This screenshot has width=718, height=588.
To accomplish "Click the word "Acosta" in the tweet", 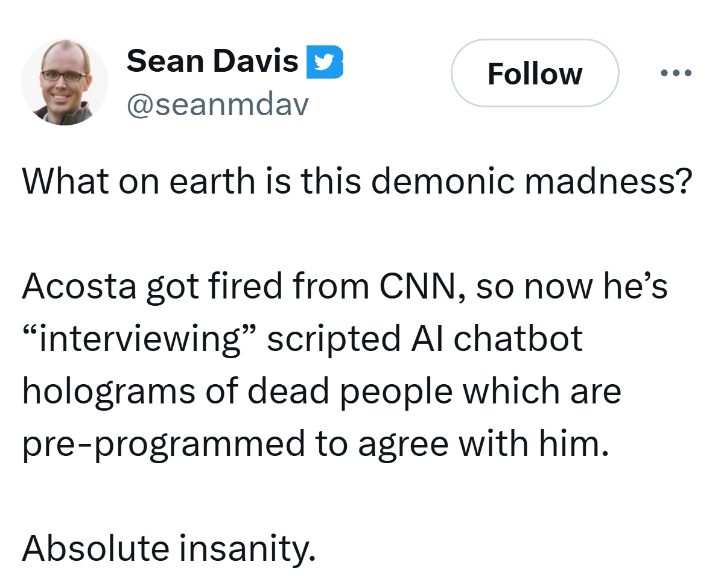I will coord(78,286).
